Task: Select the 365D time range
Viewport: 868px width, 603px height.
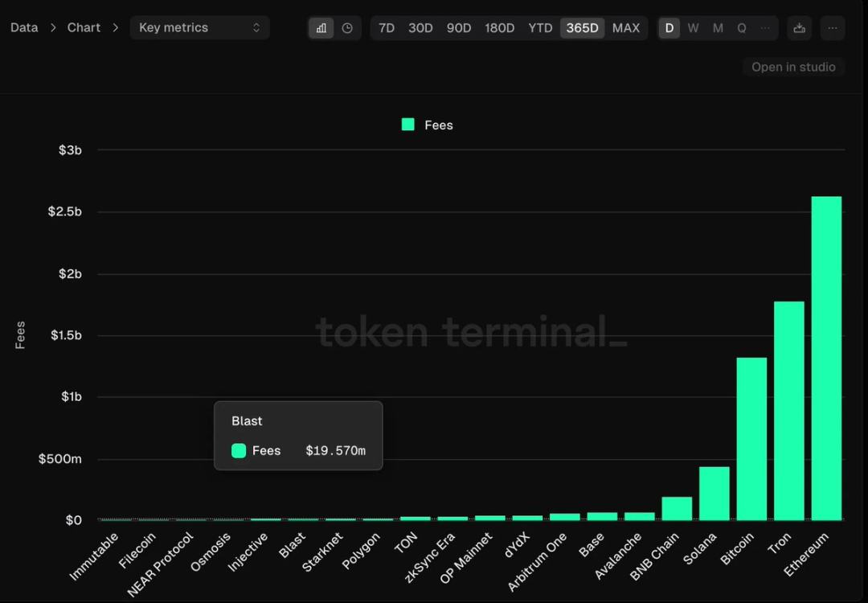Action: coord(583,28)
